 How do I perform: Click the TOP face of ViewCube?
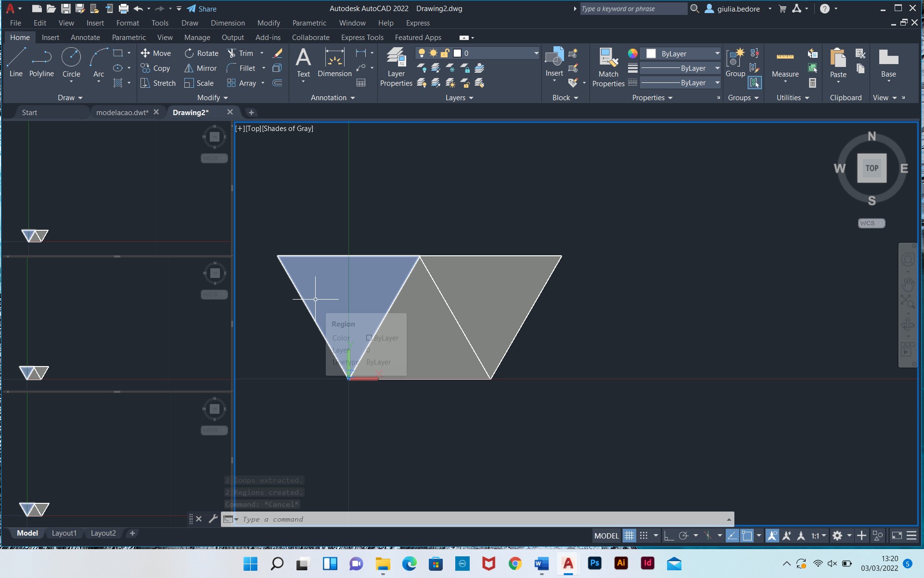point(872,168)
